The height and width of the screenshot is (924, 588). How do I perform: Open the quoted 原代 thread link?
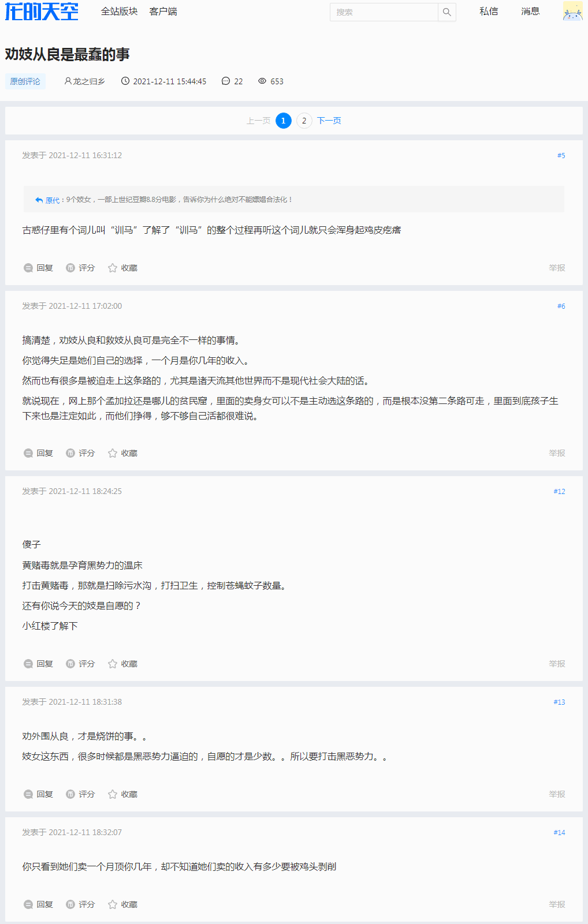[x=53, y=200]
